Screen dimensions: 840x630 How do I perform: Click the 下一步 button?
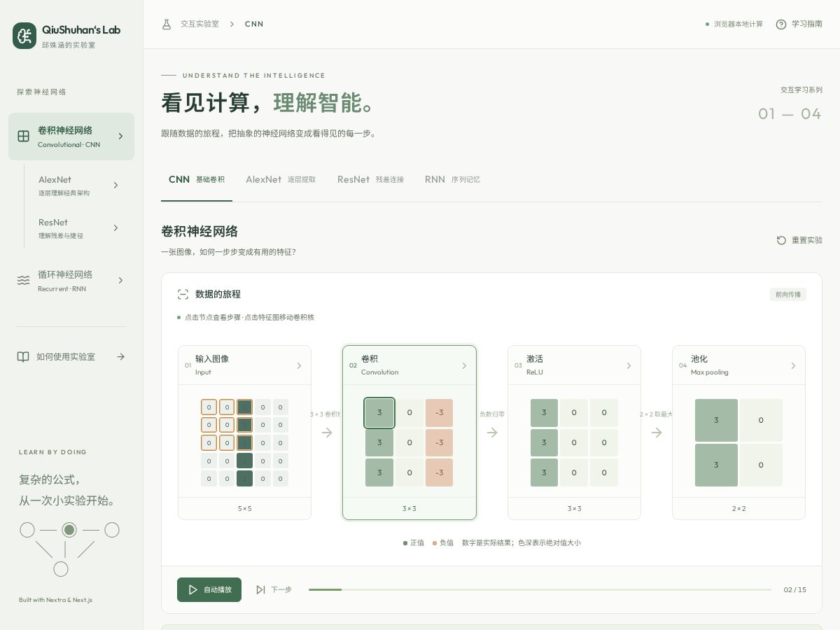tap(274, 590)
